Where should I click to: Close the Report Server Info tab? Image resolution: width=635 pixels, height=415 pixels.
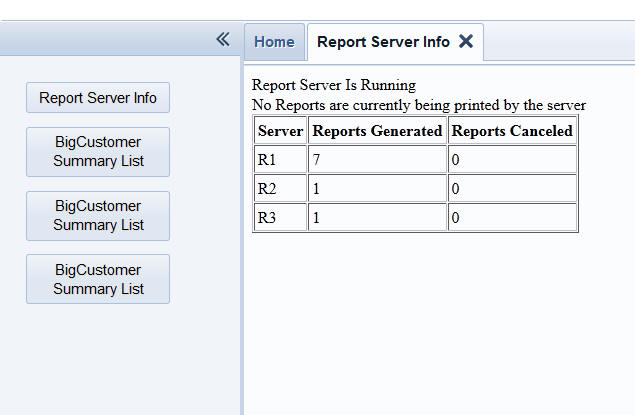466,41
